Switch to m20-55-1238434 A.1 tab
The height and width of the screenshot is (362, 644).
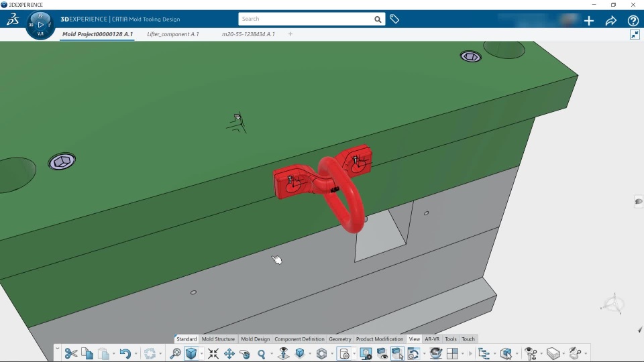tap(248, 34)
